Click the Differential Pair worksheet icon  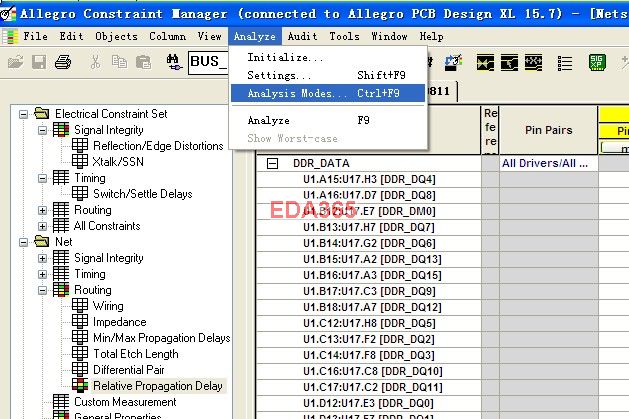(x=80, y=369)
